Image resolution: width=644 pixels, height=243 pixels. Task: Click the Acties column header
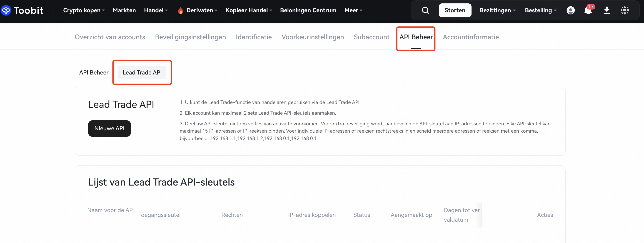click(545, 215)
